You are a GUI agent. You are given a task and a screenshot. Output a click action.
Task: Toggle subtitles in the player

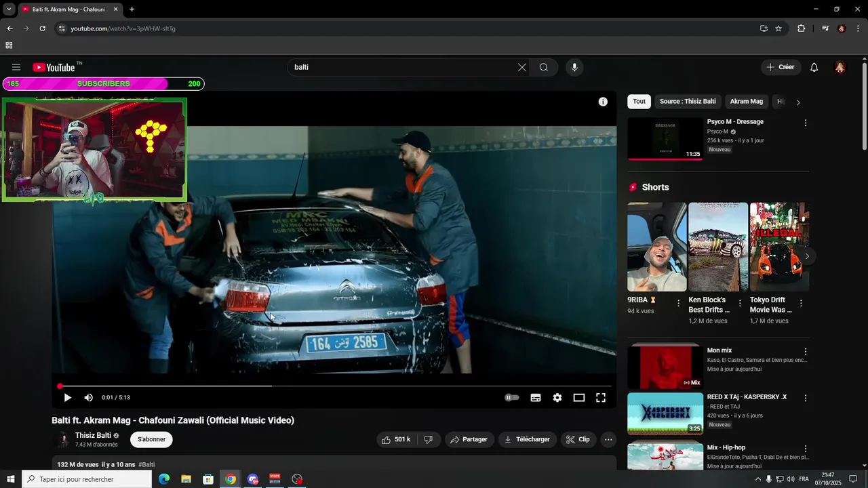pos(536,398)
